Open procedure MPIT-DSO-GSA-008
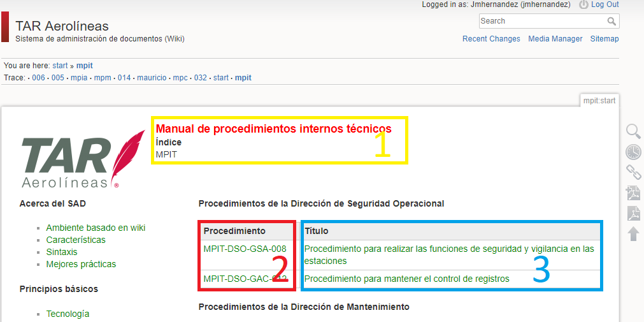 (245, 249)
